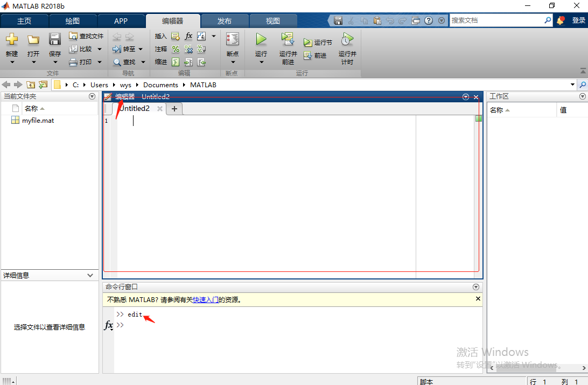Click Advance (前进) icon

tap(307, 55)
